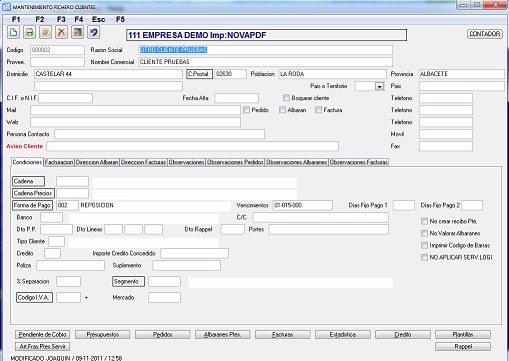Click the Persona Contacto field

point(159,134)
